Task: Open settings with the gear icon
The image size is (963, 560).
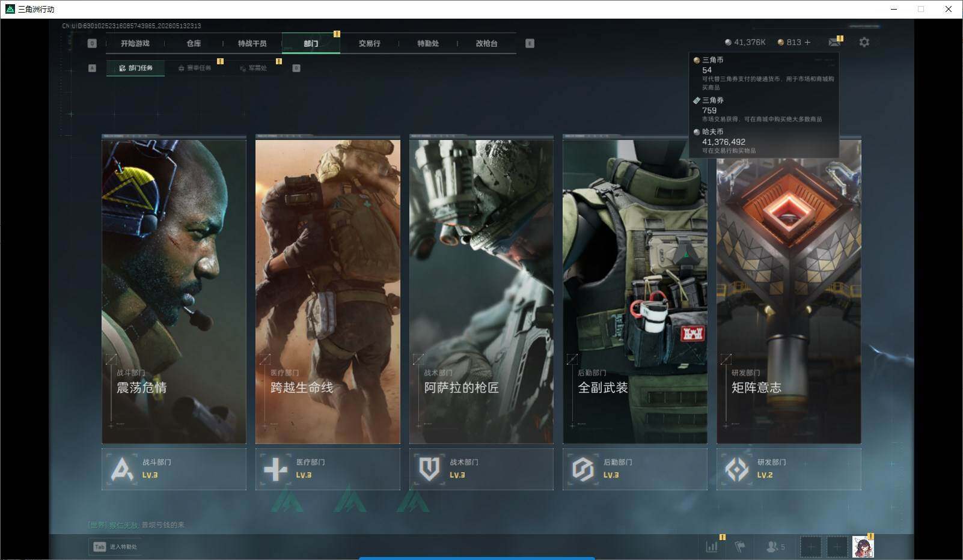Action: click(x=864, y=42)
